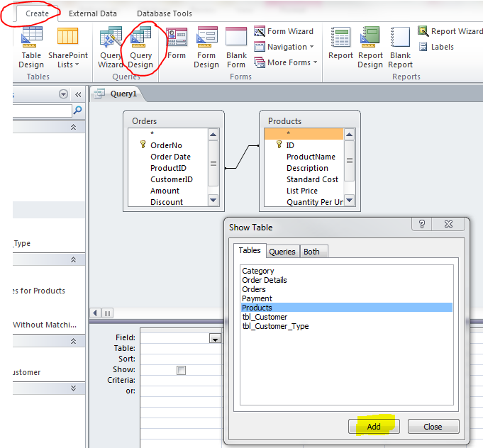Open Form Design view
Screen dimensions: 483x448
tap(206, 47)
